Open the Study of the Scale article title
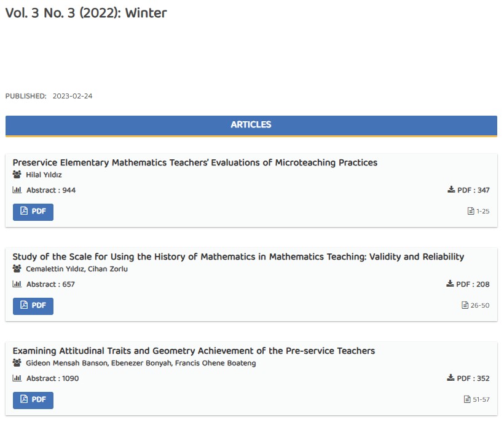Screen dimensions: 504x422 tap(238, 257)
